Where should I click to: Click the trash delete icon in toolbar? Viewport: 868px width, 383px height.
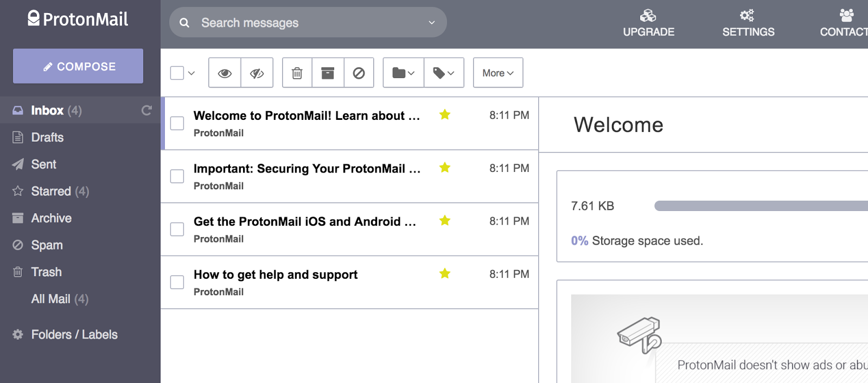(x=297, y=73)
